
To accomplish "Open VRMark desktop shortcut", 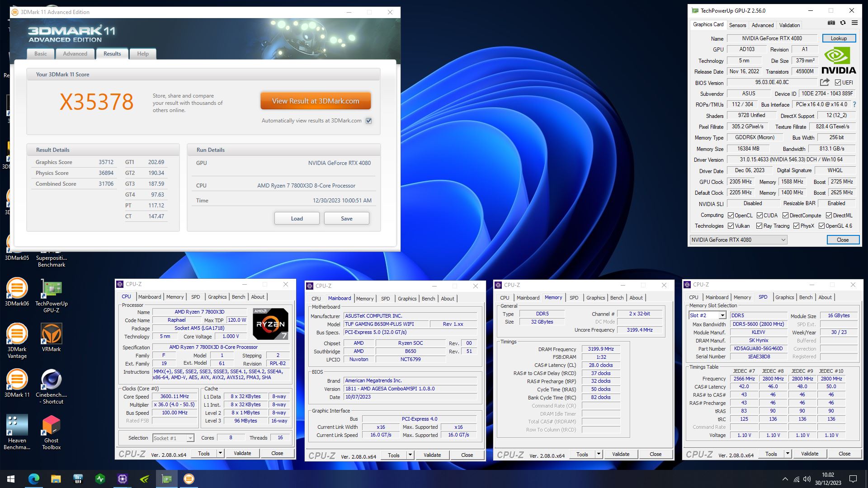I will [x=51, y=338].
